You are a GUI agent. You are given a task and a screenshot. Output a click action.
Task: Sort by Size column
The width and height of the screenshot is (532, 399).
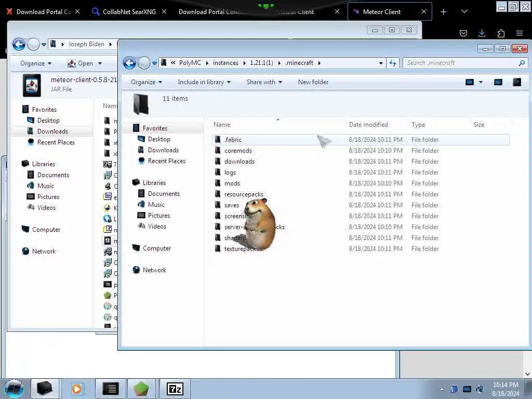click(478, 125)
